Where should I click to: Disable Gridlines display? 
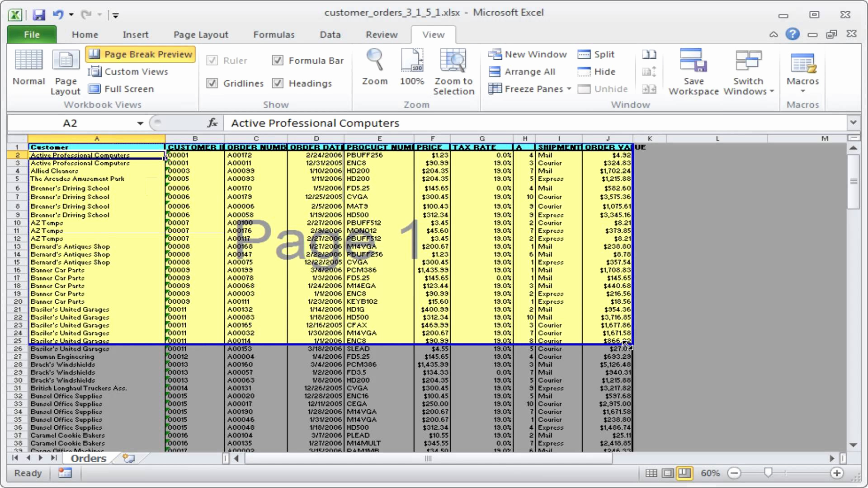[x=212, y=83]
